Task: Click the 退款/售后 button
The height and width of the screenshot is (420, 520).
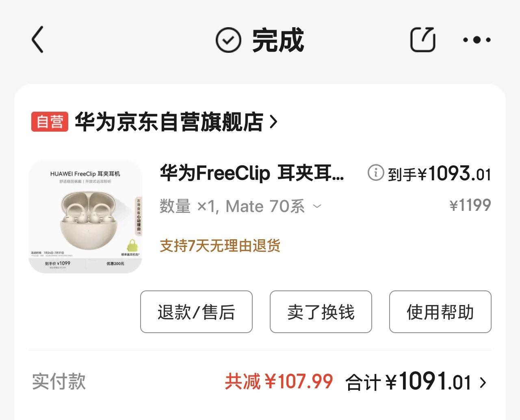Action: [196, 312]
